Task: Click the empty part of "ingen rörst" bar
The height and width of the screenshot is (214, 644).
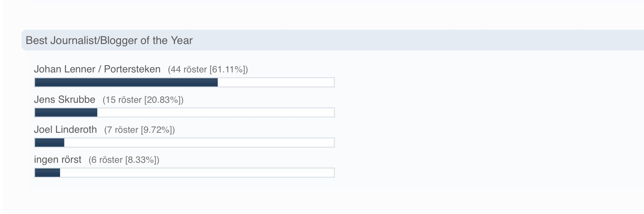Action: 197,173
